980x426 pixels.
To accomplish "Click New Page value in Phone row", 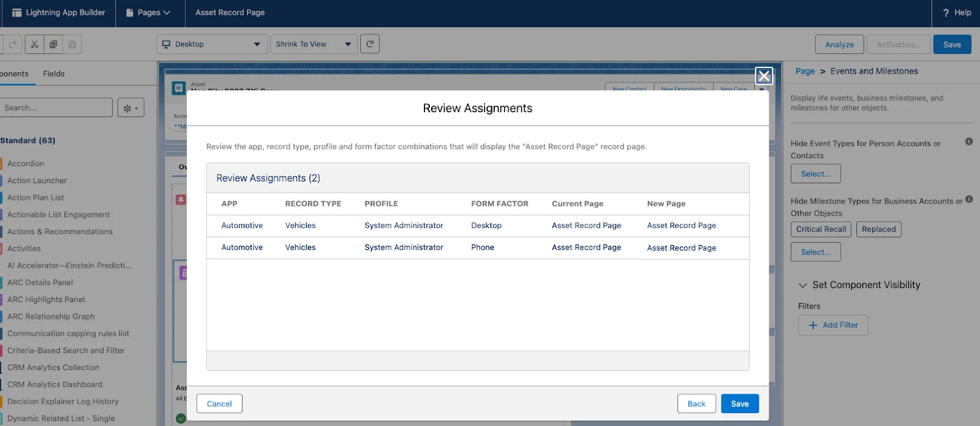I will tap(682, 248).
